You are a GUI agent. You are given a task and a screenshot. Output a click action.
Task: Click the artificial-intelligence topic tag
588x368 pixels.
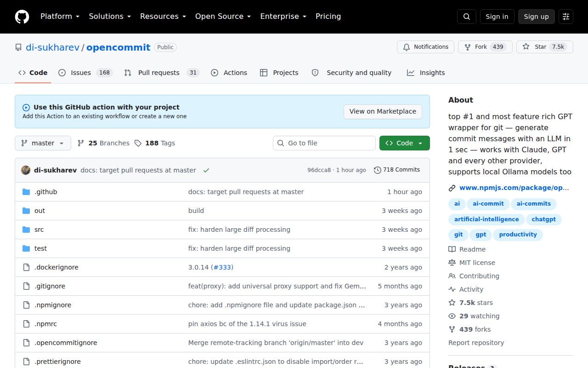click(x=486, y=219)
